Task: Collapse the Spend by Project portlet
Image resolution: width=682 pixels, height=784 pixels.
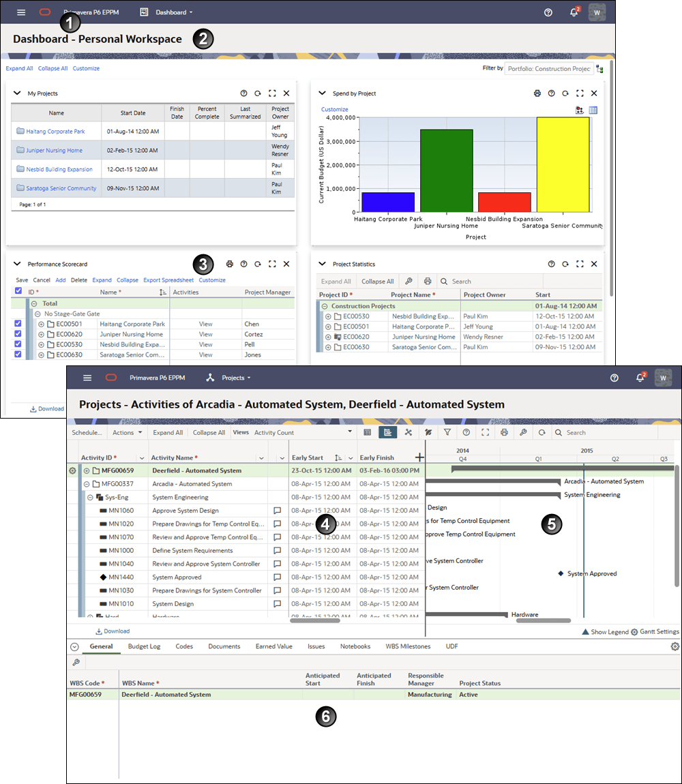Action: (322, 93)
